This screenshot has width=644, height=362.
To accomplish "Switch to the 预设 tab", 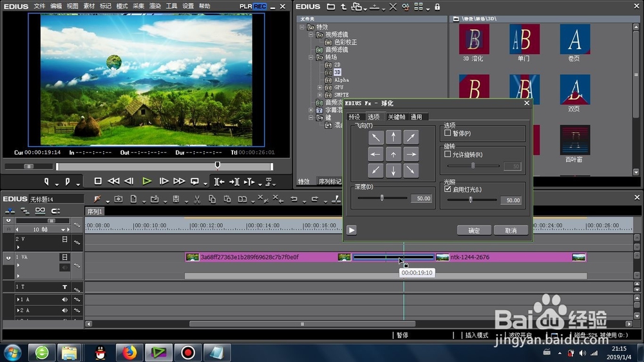I will tap(354, 117).
